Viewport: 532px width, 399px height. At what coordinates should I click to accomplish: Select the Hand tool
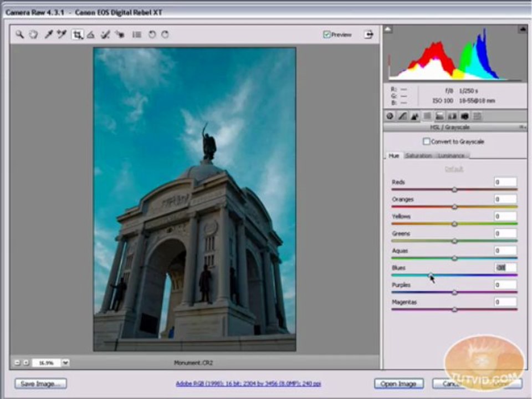tap(33, 34)
